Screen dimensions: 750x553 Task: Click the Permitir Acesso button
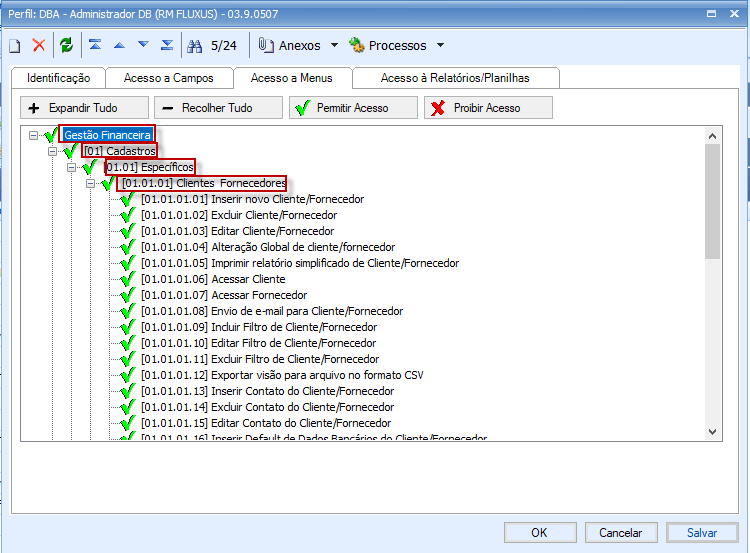[353, 108]
